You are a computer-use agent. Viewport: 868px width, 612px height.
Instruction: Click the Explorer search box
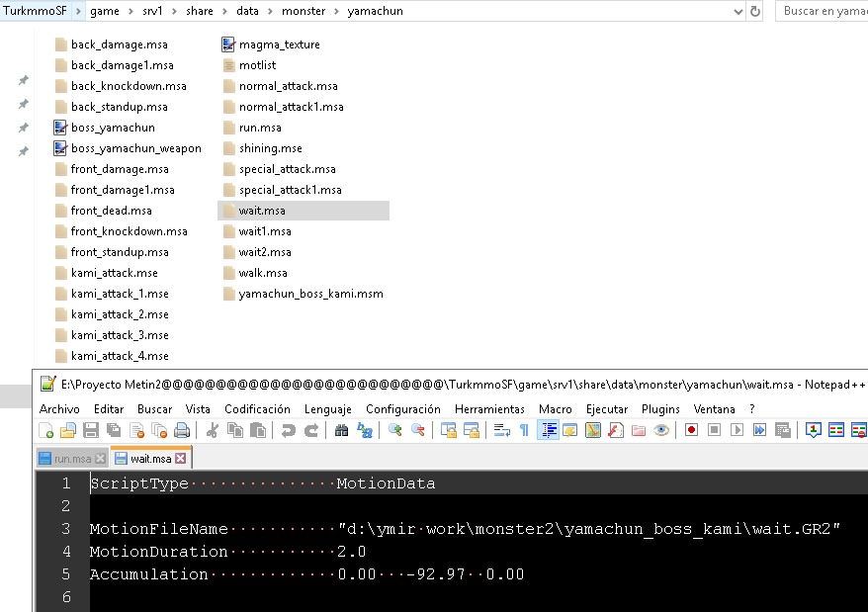point(822,11)
